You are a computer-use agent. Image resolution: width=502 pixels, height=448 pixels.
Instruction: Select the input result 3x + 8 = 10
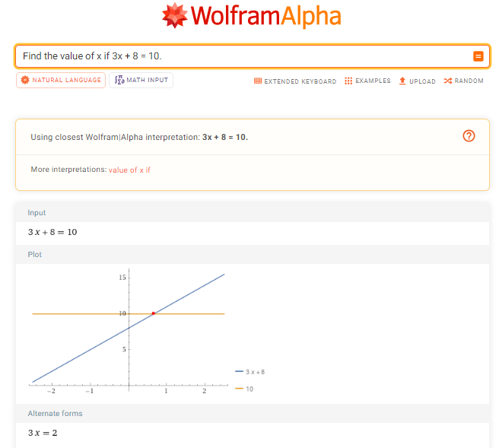point(52,232)
